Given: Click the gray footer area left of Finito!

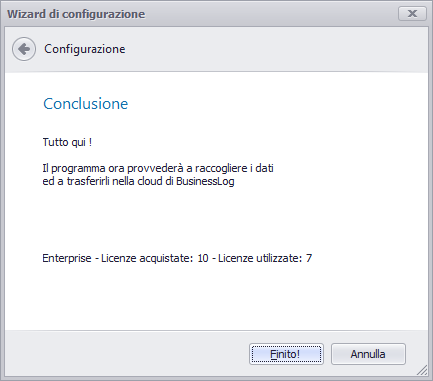Looking at the screenshot, I should (x=127, y=353).
